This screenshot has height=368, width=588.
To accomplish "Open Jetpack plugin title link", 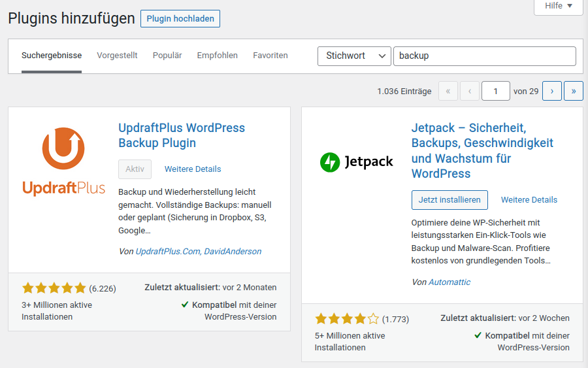I will [x=482, y=151].
